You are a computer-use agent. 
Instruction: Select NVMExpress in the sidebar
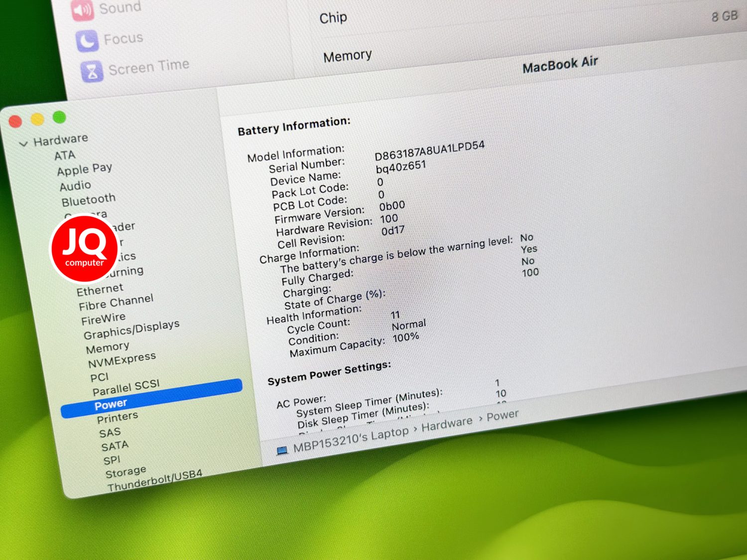click(122, 359)
